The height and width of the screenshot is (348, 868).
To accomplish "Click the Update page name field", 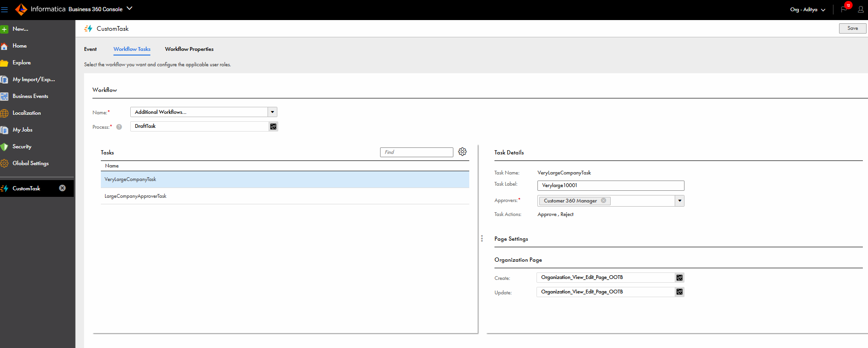I will pyautogui.click(x=606, y=292).
